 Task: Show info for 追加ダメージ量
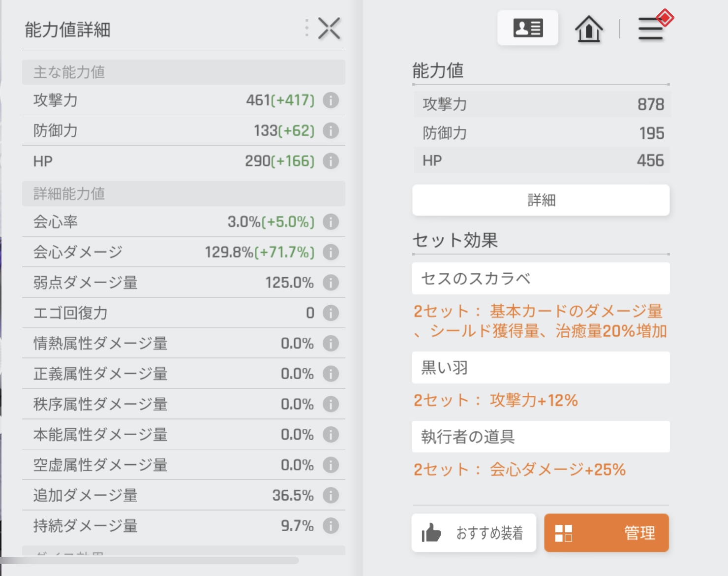pos(331,495)
